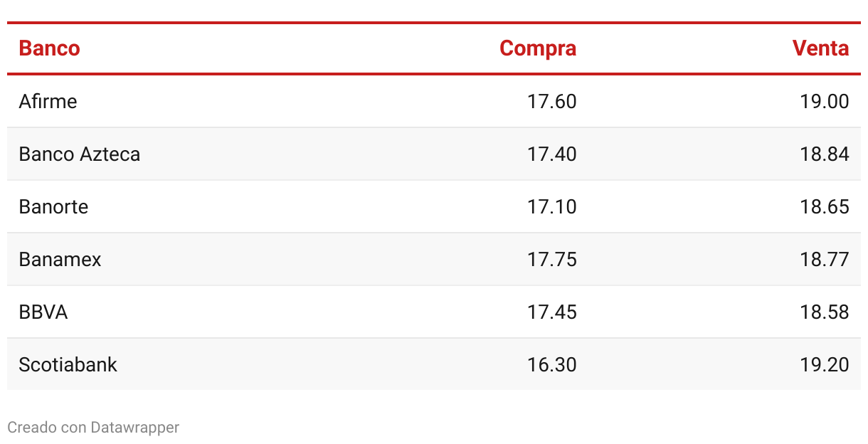Click the Banco column header
This screenshot has height=444, width=868.
coord(49,48)
